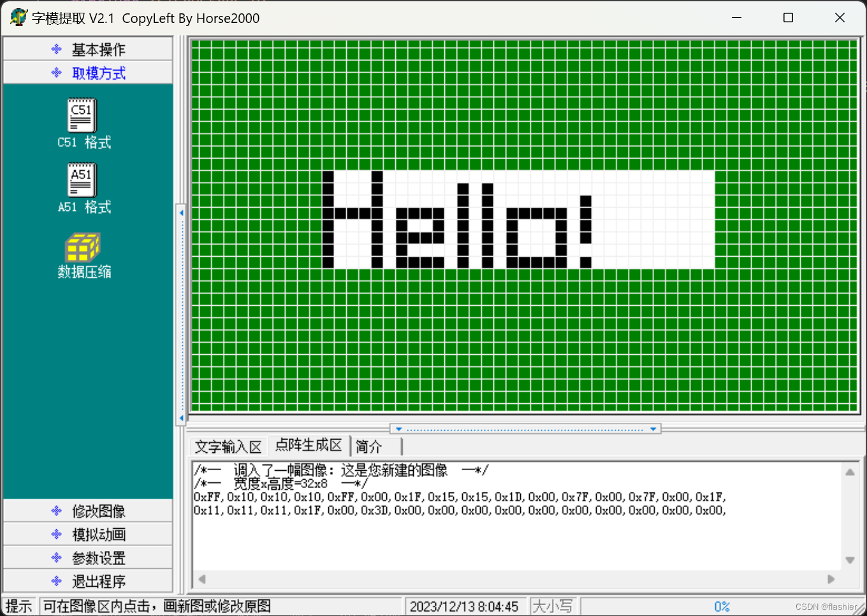
Task: Click the 大小写 status indicator
Action: coord(552,606)
